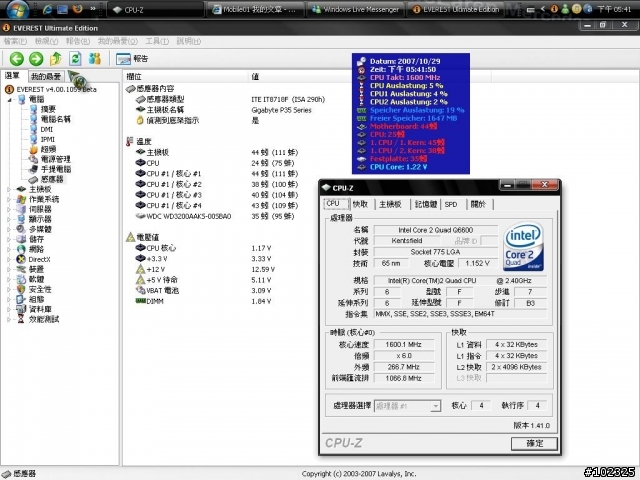Select the +12 V voltage row
This screenshot has width=640, height=480.
coord(205,269)
